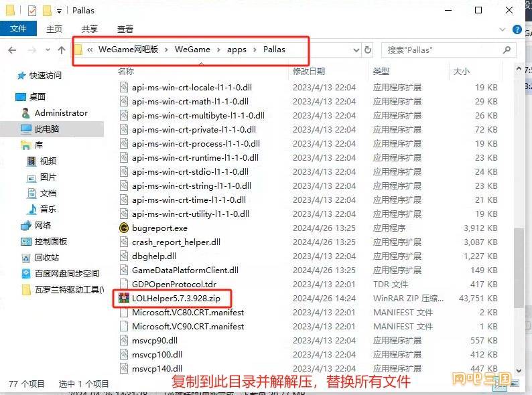Switch to the 主页 ribbon tab

pyautogui.click(x=54, y=29)
